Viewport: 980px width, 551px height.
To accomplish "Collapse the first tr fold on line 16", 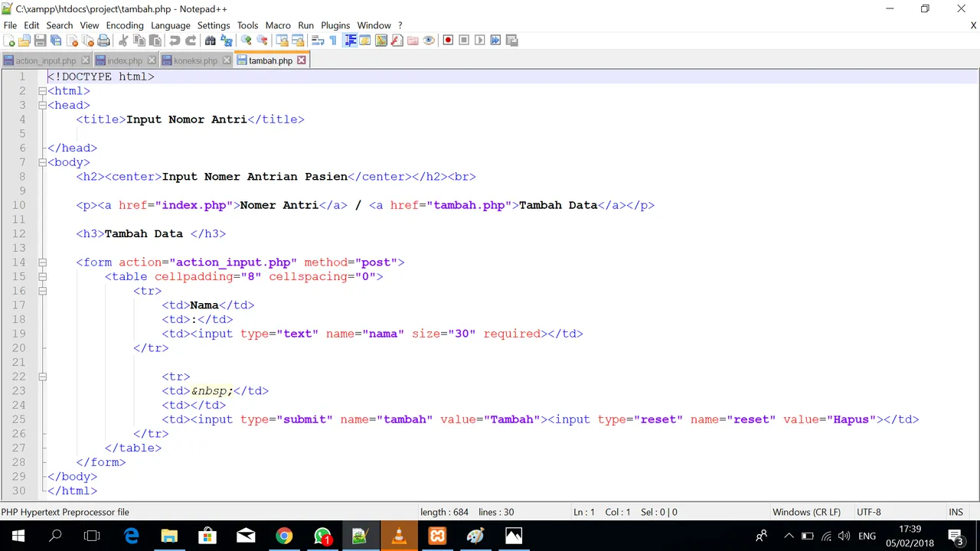I will coord(42,291).
